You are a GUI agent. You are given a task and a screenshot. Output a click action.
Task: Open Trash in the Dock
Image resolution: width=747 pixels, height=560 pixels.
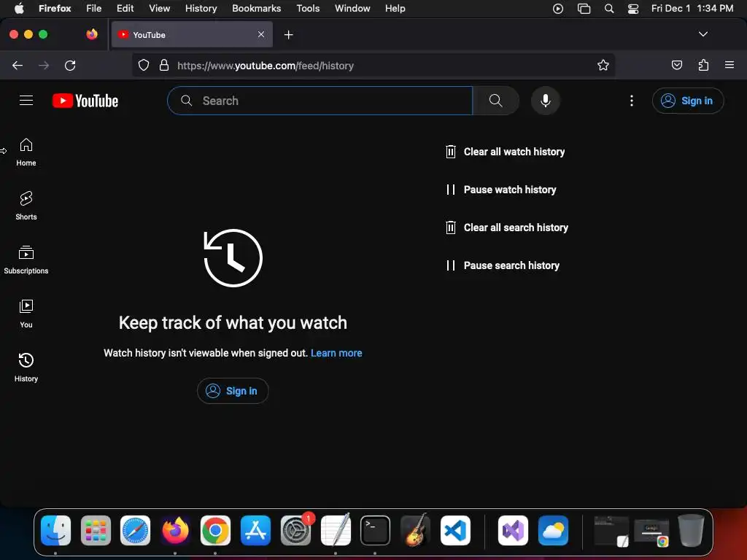(691, 531)
